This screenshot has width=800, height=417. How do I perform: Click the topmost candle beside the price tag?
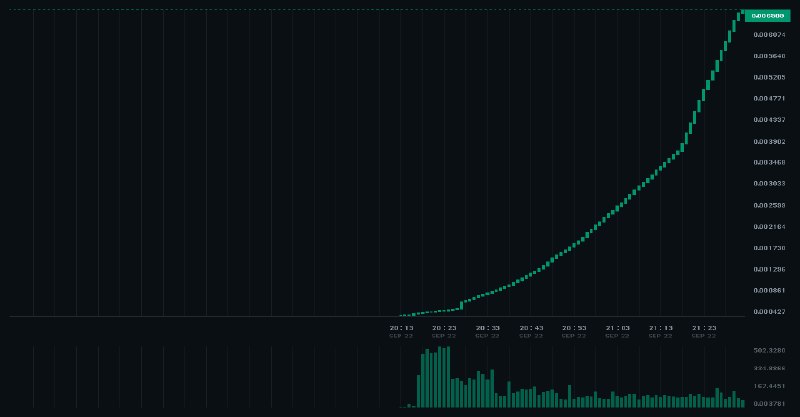click(x=743, y=12)
